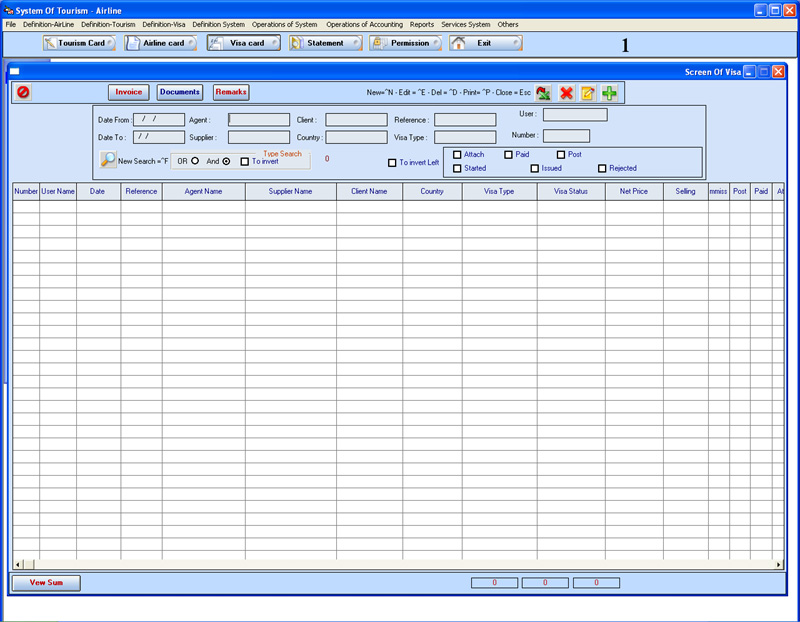This screenshot has width=800, height=622.
Task: Click the red cancel icon at toolbar left
Action: tap(23, 92)
